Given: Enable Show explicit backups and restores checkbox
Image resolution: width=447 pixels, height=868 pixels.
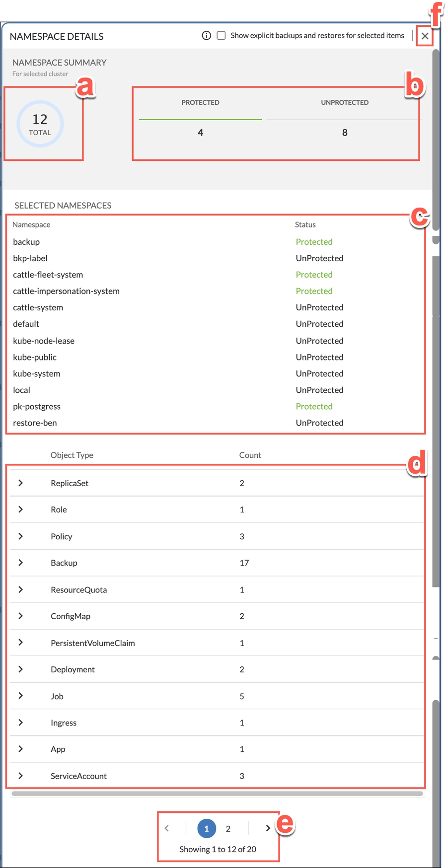Looking at the screenshot, I should tap(222, 36).
